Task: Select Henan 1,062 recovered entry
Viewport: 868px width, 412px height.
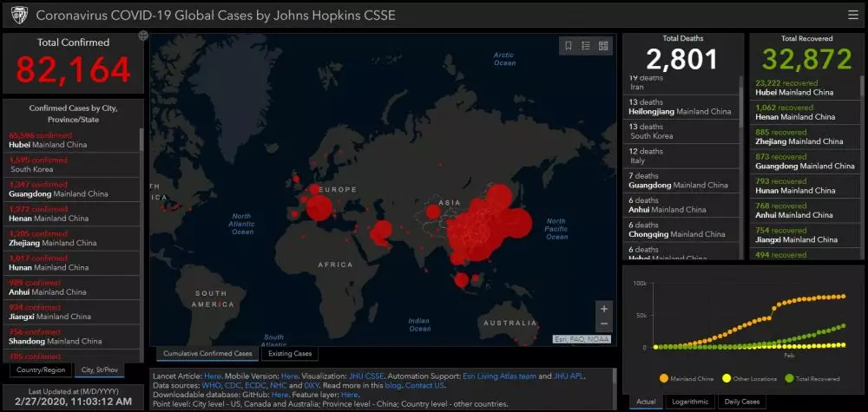Action: coord(805,112)
